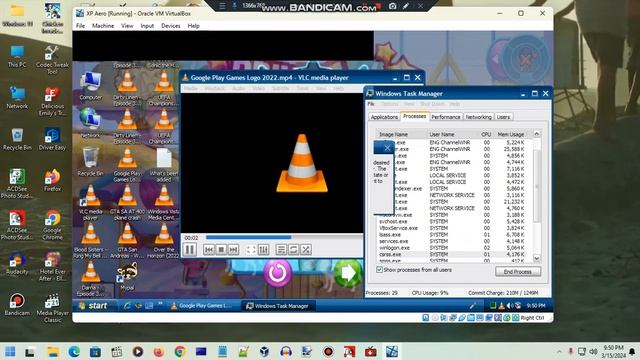Toggle VLC fullscreen button
The image size is (640, 360).
251,250
